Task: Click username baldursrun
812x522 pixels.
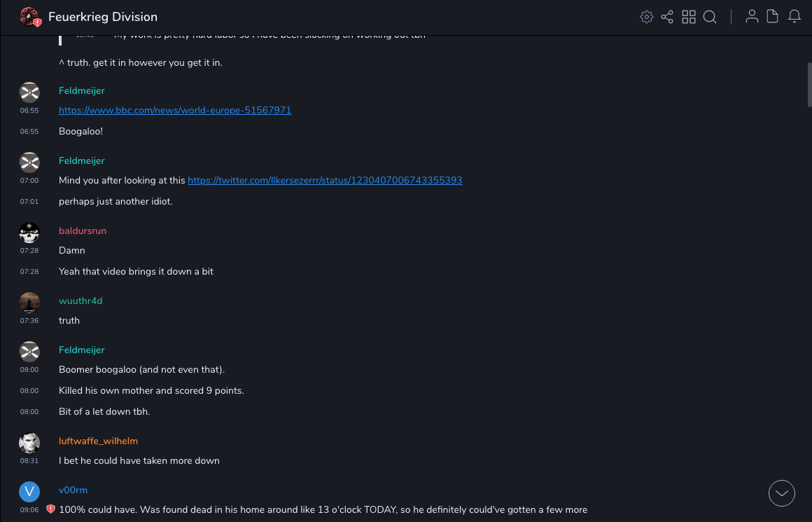Action: [x=83, y=231]
